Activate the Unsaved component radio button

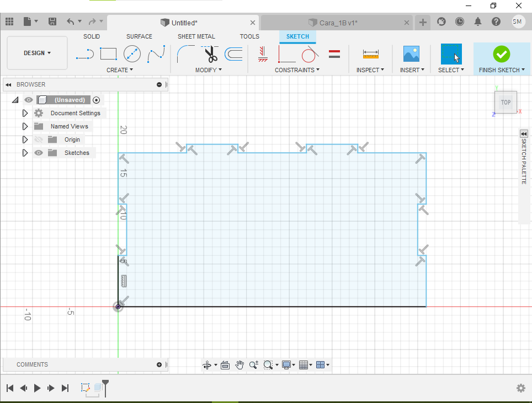pos(97,100)
